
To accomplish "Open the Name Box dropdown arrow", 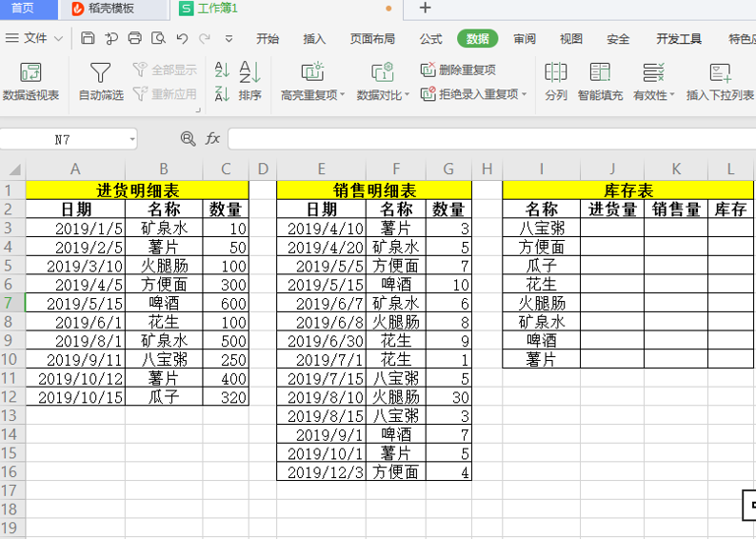I will click(132, 140).
